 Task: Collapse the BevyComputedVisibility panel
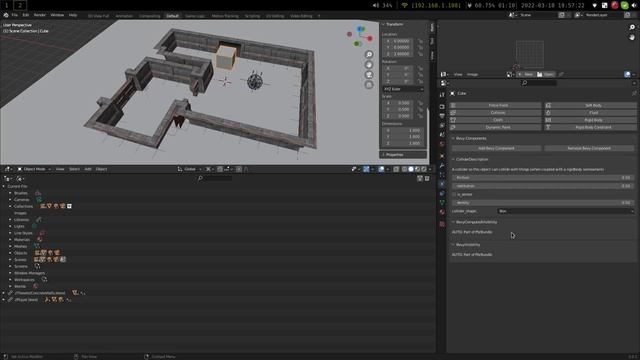point(453,222)
